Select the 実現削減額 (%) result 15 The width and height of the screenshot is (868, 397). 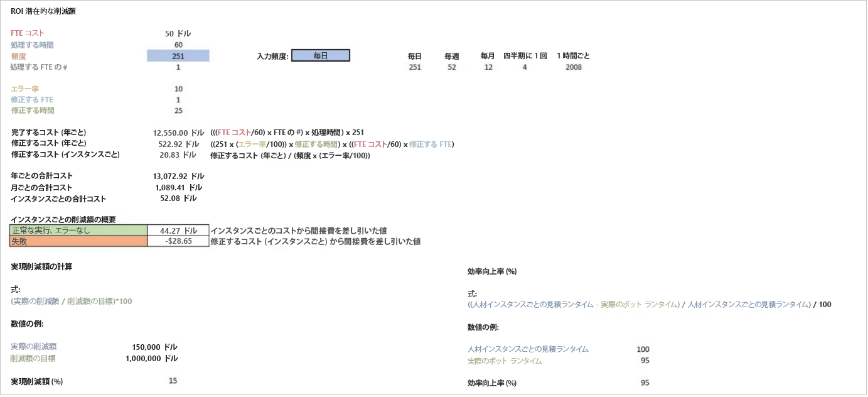pyautogui.click(x=173, y=380)
